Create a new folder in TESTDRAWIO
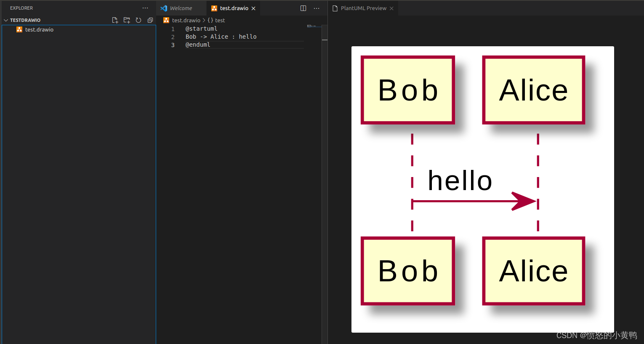 (127, 20)
